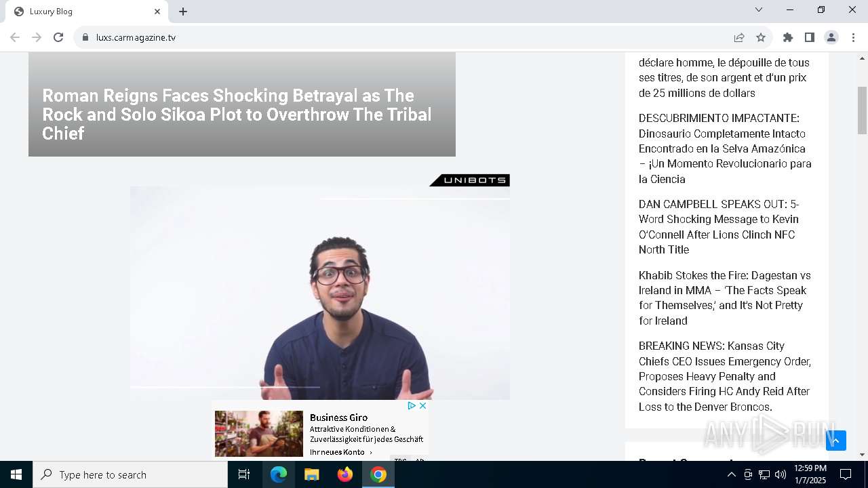Bookmark this page with the star
The height and width of the screenshot is (488, 868).
click(x=761, y=37)
